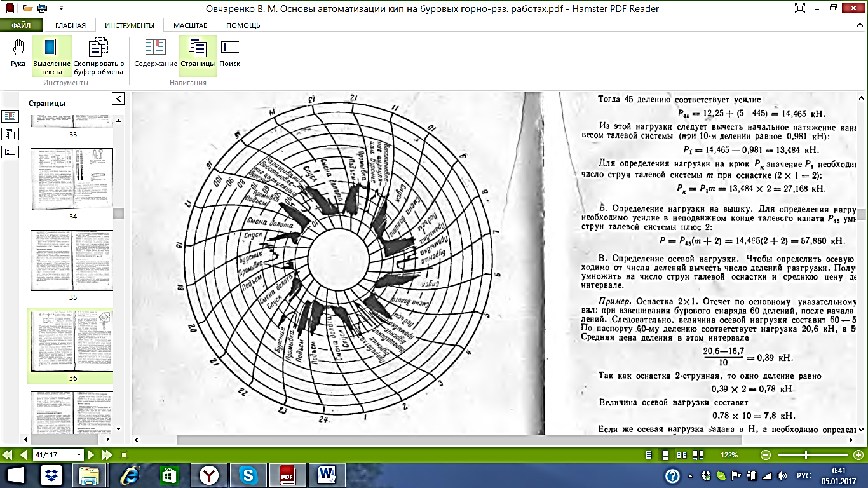Click the PDF reader taskbar icon
Image resolution: width=868 pixels, height=488 pixels.
287,475
